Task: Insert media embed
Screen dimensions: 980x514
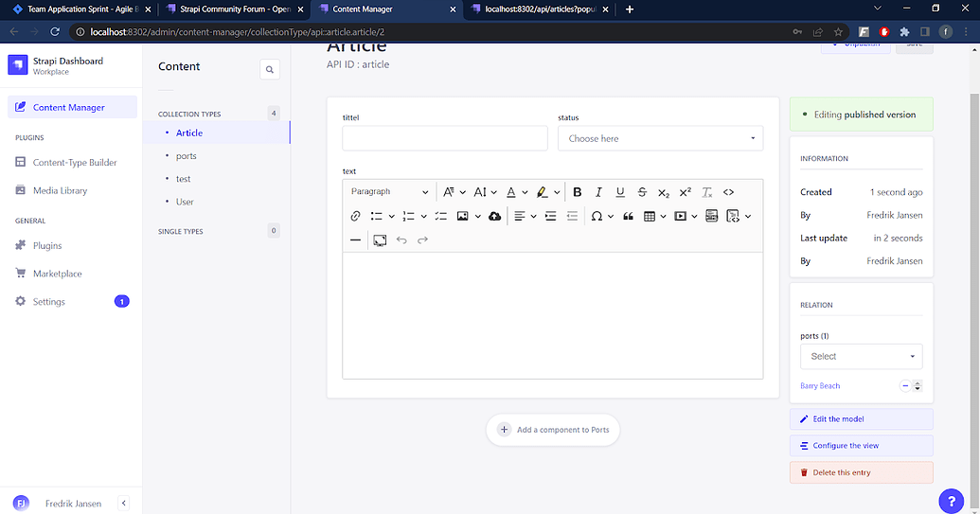Action: click(681, 216)
